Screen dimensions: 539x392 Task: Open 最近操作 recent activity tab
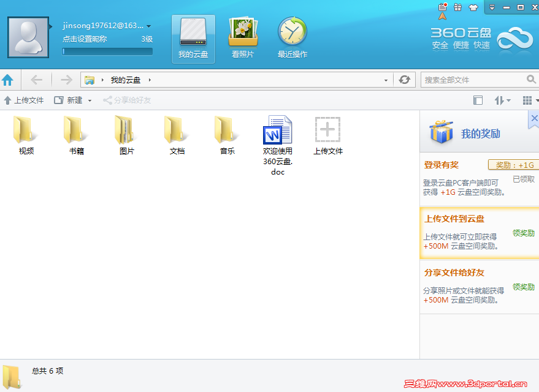292,39
